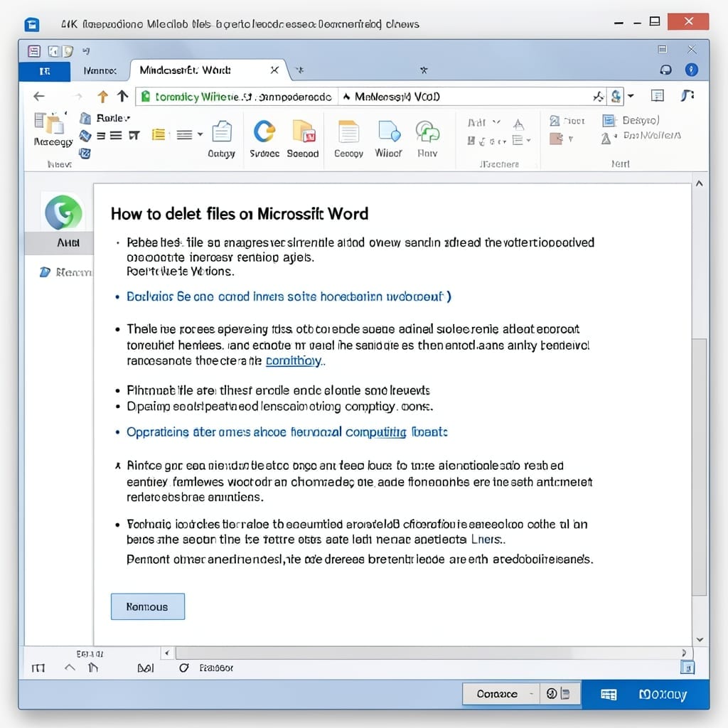Click the small square icon at bottom right corner
This screenshot has height=728, width=728.
(x=687, y=668)
